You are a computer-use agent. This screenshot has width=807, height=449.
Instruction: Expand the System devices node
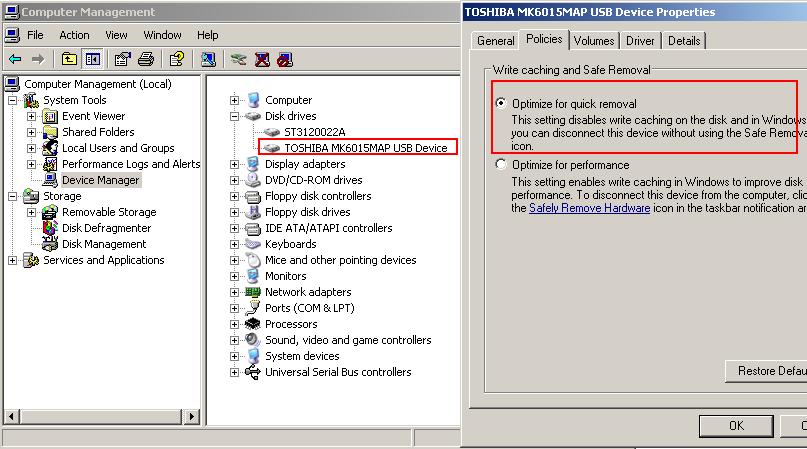click(235, 356)
